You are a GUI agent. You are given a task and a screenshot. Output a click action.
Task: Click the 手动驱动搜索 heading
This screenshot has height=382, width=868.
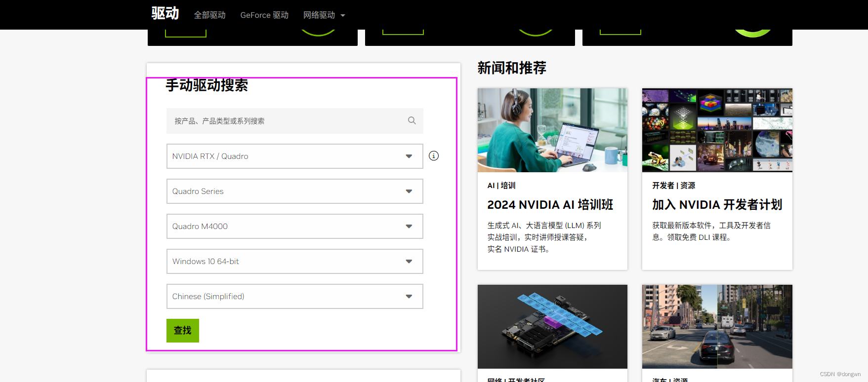click(207, 85)
